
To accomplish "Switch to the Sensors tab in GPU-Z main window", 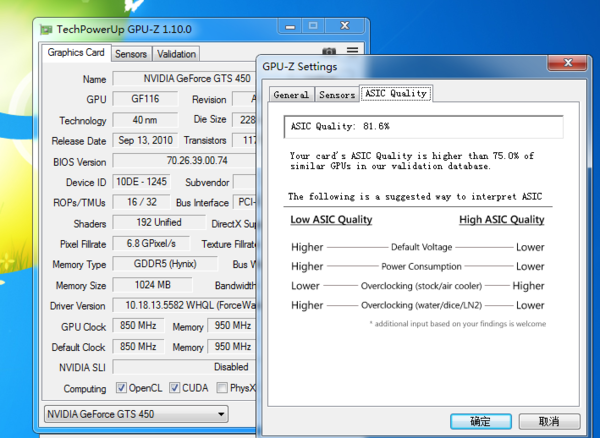I will pyautogui.click(x=131, y=54).
